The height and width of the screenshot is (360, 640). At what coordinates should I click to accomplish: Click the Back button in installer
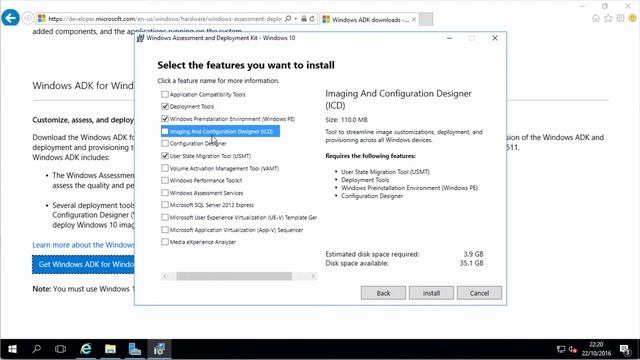pyautogui.click(x=383, y=293)
